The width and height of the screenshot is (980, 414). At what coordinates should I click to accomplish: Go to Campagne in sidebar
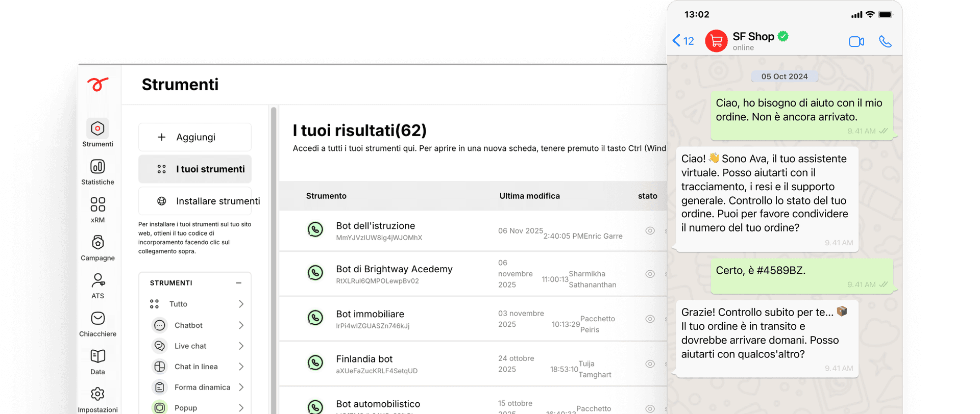pos(97,248)
